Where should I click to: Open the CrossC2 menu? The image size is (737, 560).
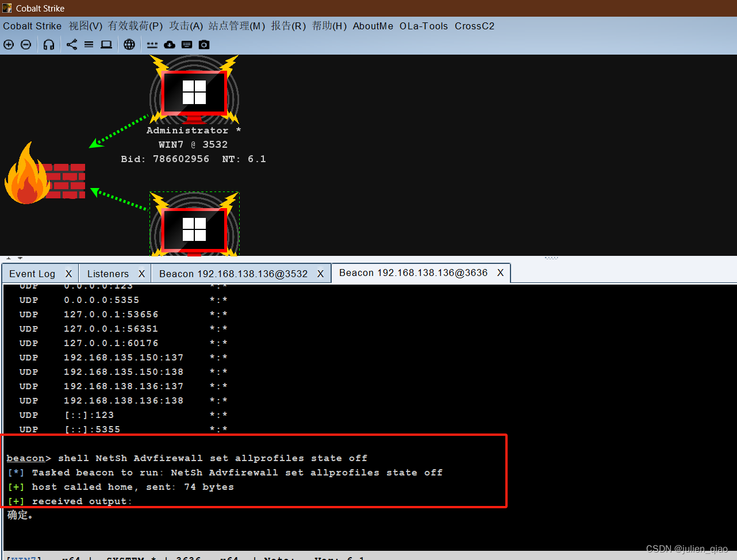pyautogui.click(x=474, y=26)
